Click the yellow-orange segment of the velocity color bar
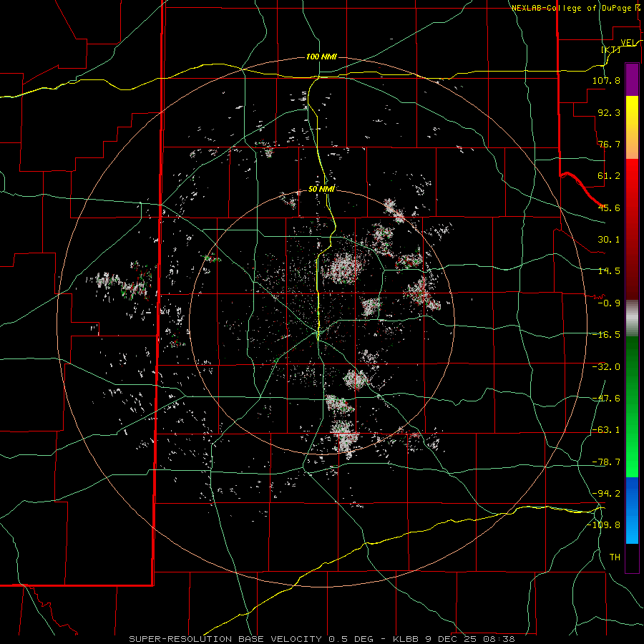The image size is (644, 644). pos(632,127)
